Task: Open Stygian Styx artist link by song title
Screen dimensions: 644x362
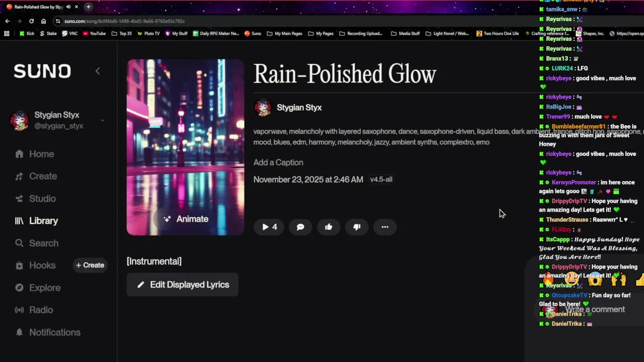Action: pyautogui.click(x=299, y=108)
